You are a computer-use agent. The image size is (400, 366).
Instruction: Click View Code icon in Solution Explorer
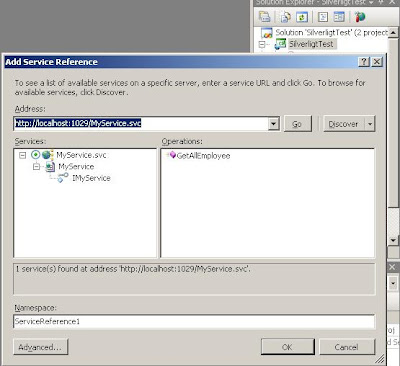(x=322, y=17)
